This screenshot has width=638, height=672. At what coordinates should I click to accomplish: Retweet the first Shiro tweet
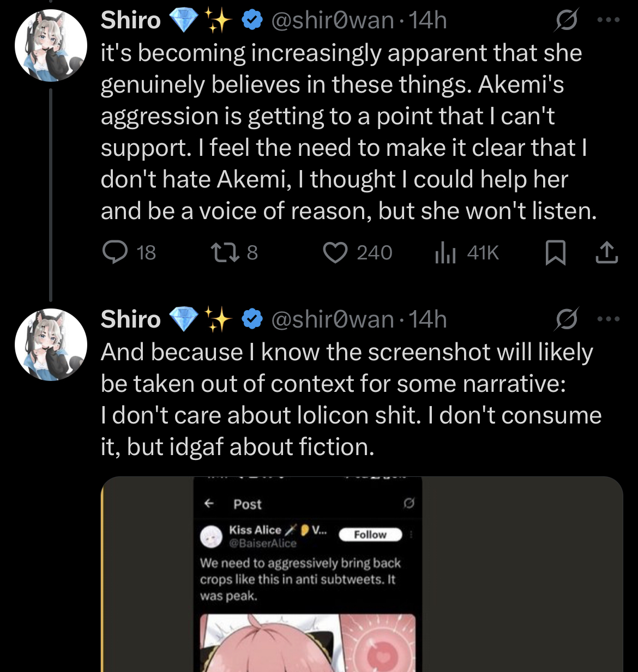tap(222, 253)
